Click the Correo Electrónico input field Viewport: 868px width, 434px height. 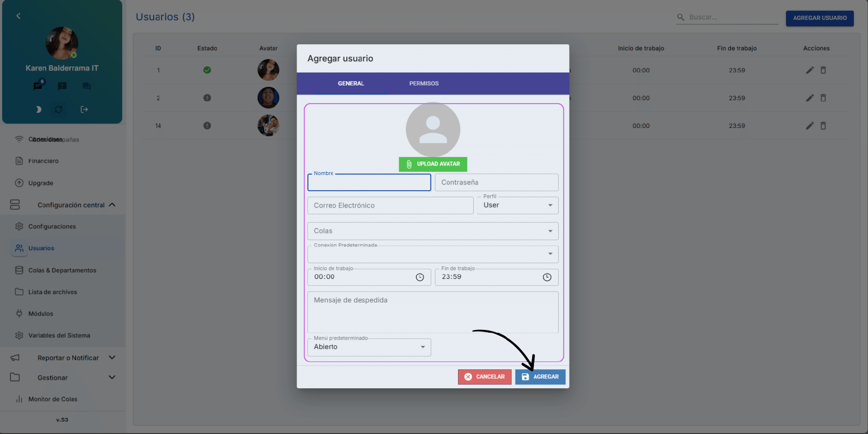[390, 206]
